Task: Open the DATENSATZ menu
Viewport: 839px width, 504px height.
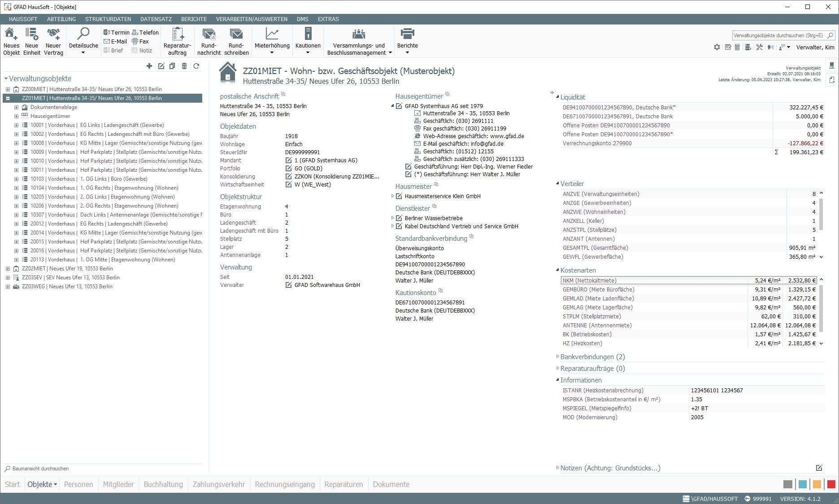Action: tap(156, 19)
